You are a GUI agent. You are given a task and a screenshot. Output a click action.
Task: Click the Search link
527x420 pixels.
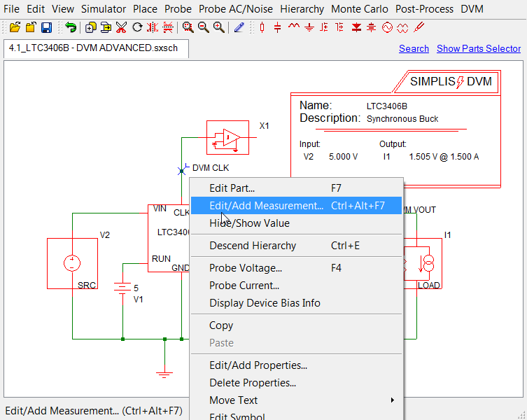[414, 48]
